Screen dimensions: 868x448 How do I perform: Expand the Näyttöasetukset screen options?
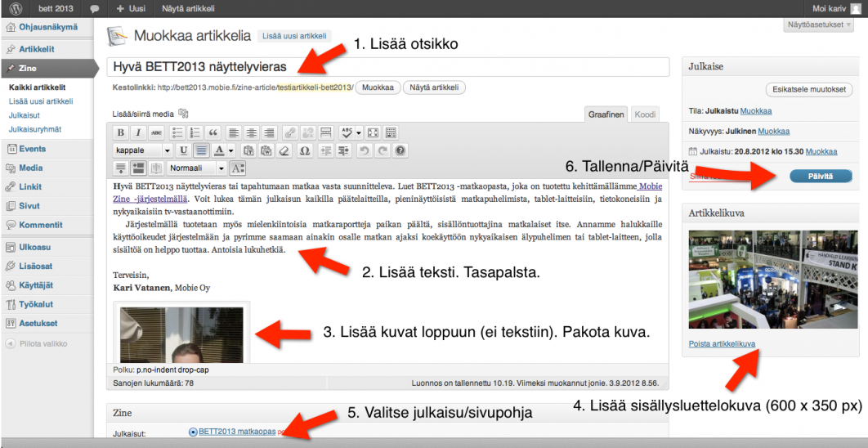point(818,25)
